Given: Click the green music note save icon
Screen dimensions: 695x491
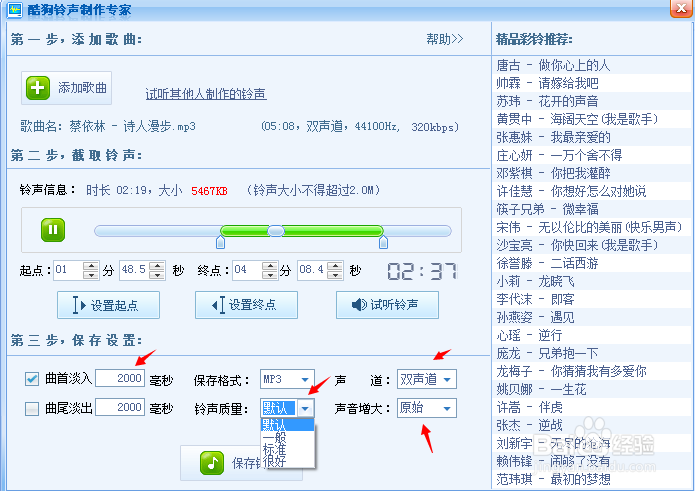Looking at the screenshot, I should (212, 463).
